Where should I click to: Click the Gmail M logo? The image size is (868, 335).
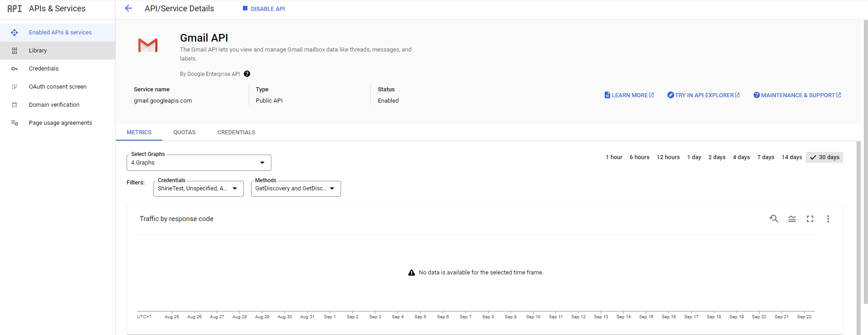click(x=148, y=45)
